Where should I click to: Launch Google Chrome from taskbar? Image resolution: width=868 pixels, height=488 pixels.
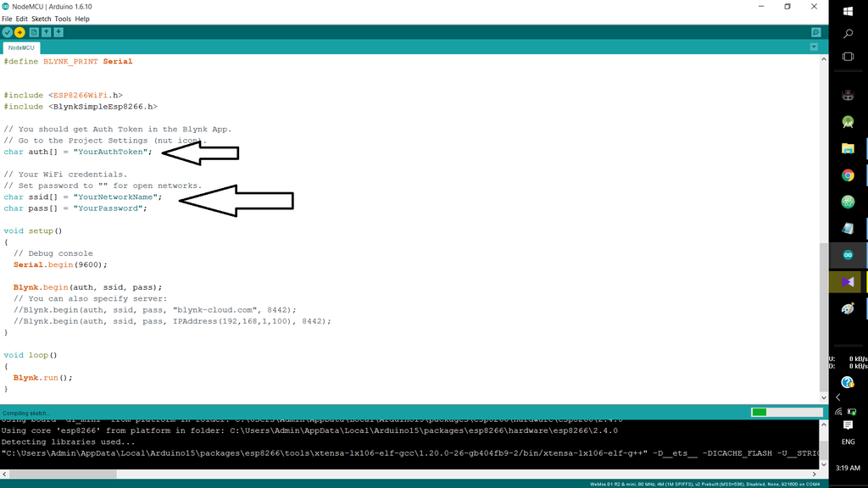coord(848,175)
